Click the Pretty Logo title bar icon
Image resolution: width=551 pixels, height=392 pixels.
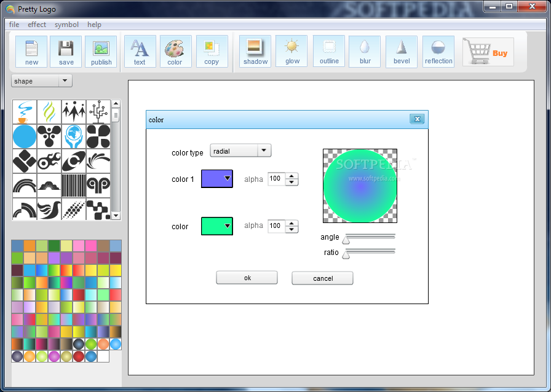pyautogui.click(x=10, y=9)
